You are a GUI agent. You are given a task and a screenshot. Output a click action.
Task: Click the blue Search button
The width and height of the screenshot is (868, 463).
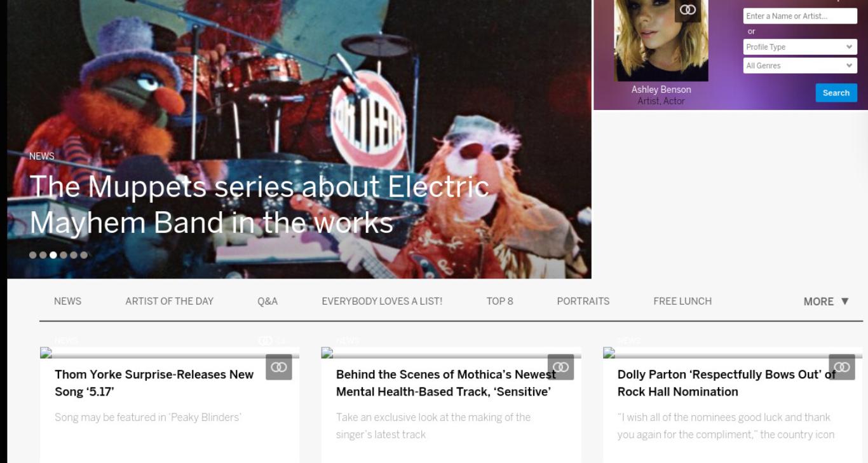(x=836, y=93)
